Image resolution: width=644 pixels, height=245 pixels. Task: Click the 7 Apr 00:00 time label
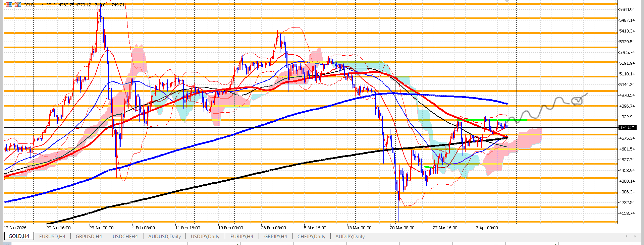487,228
